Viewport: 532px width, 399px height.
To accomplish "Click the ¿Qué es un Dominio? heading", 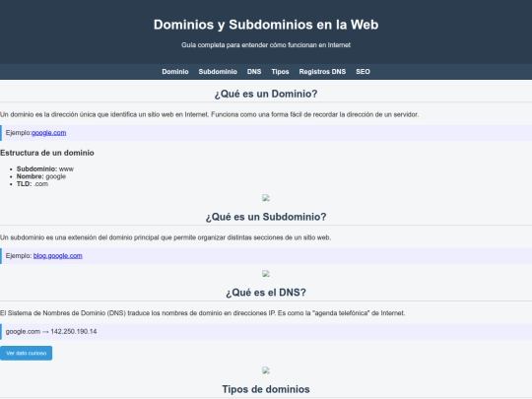I will tap(266, 94).
